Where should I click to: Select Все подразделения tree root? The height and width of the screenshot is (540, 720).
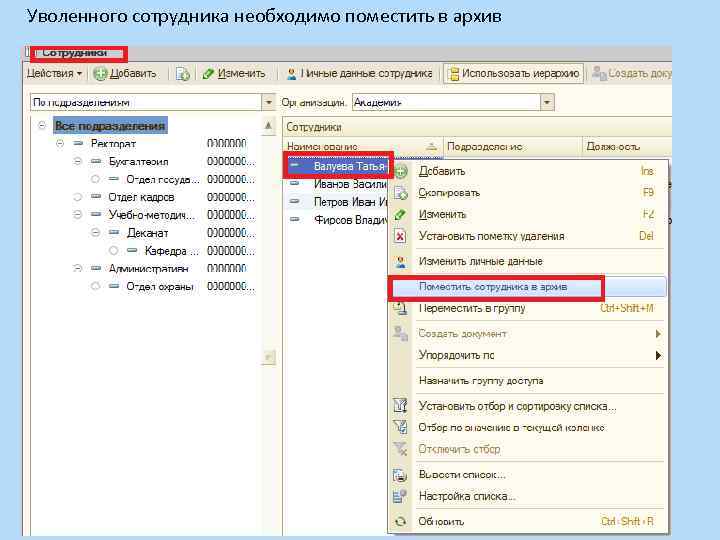click(110, 126)
